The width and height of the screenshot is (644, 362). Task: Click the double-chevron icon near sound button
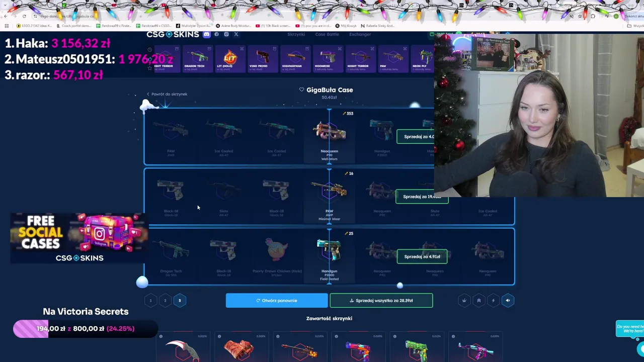479,301
